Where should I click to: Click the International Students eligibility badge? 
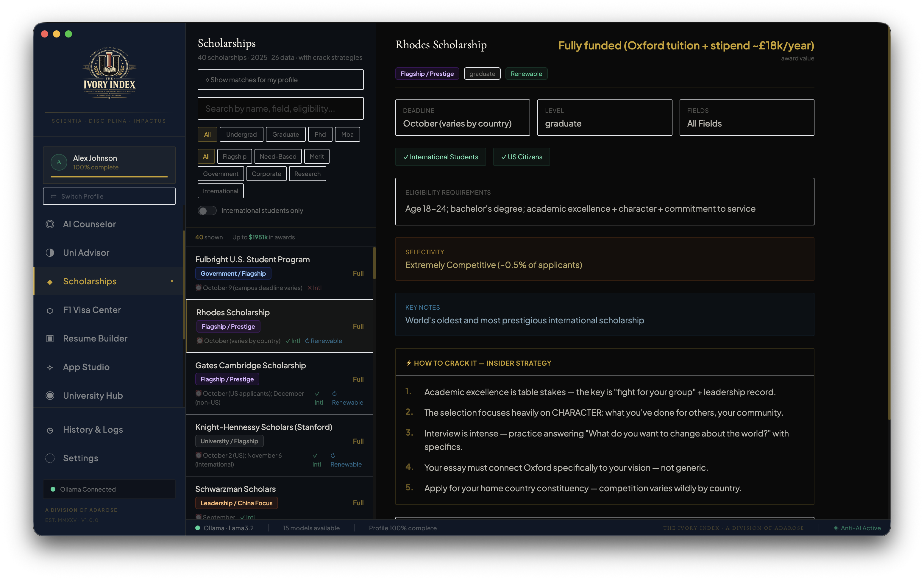pos(441,157)
